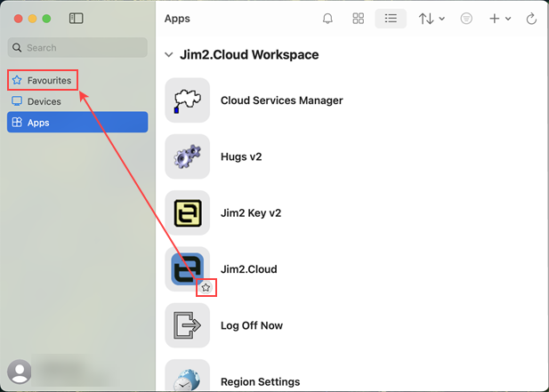
Task: Collapse the Jim2.Cloud Workspace group
Action: coord(169,55)
